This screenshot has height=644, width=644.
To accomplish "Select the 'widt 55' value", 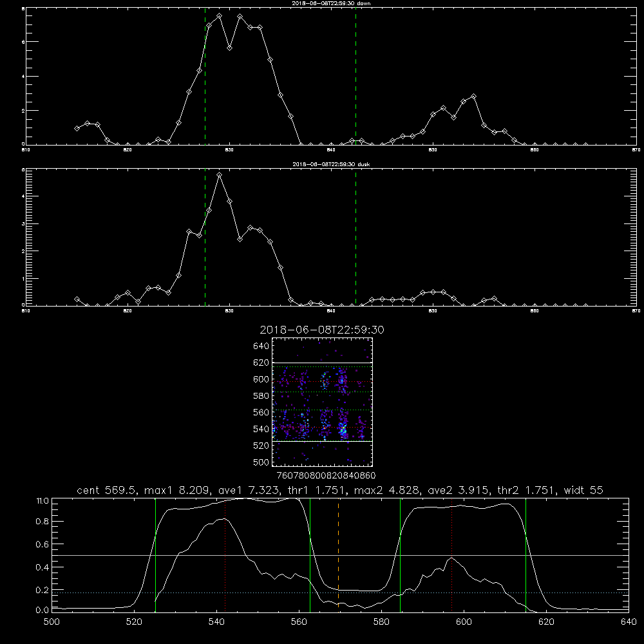I will click(583, 490).
